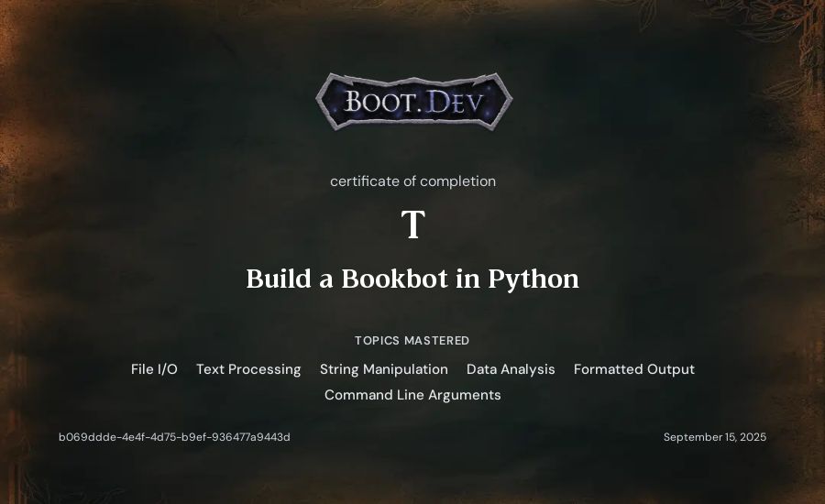Click the date 'September 15, 2025'
Screen dimensions: 825x504
pos(714,437)
